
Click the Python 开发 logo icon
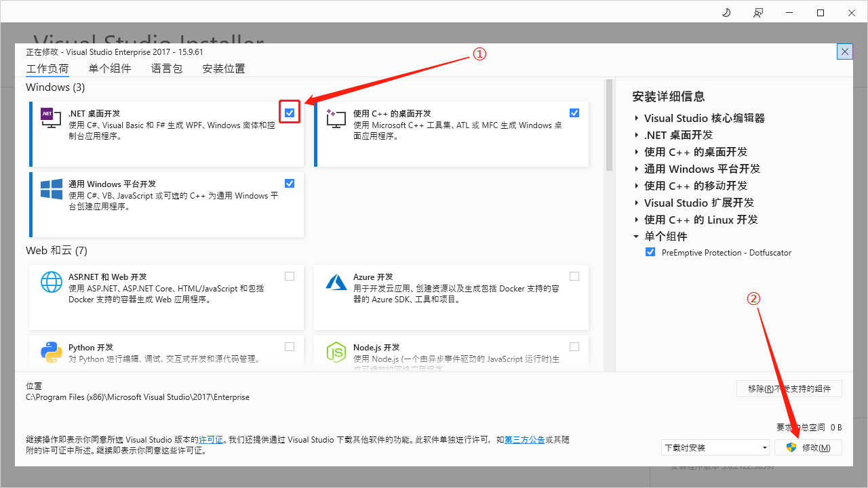click(52, 351)
